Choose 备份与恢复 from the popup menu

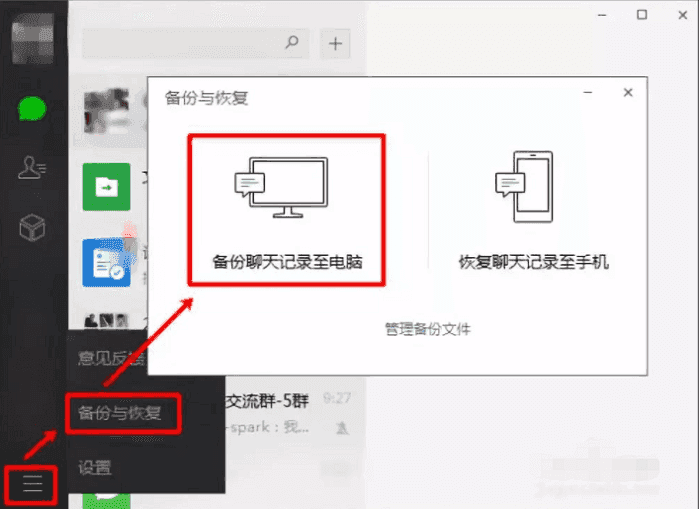(120, 413)
